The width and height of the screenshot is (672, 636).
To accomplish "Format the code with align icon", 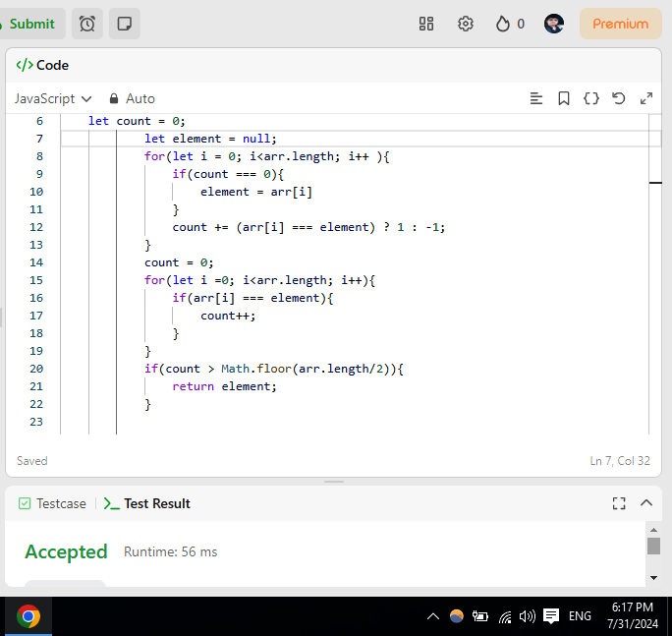I will [536, 98].
